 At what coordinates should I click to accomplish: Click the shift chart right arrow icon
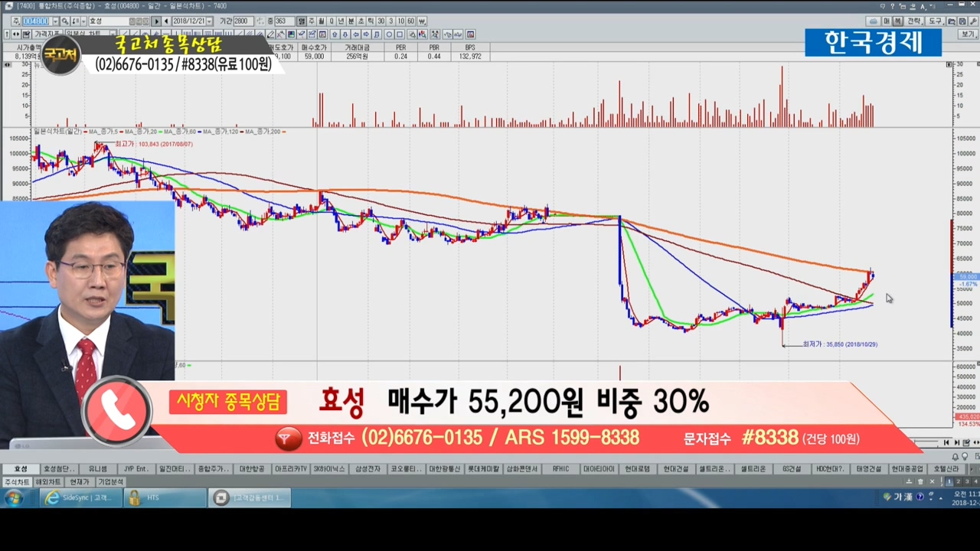pos(366,34)
